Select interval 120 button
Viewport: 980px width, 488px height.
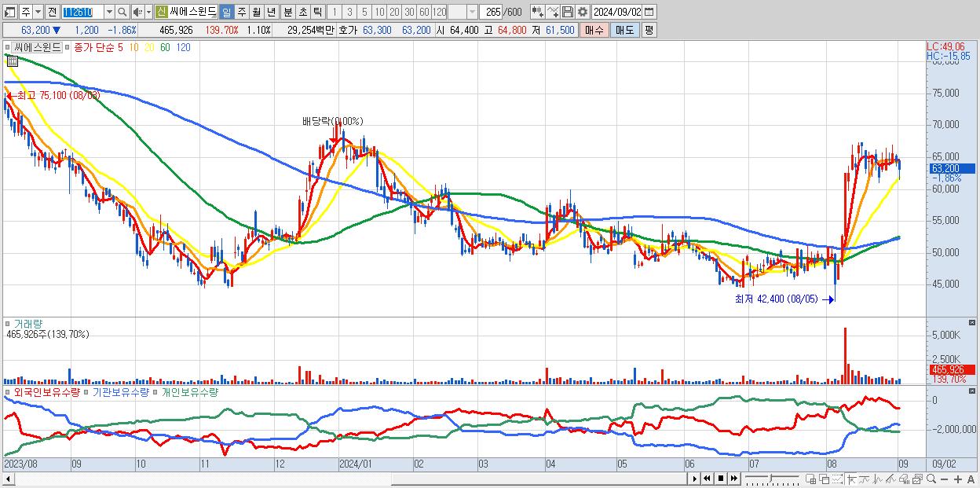[439, 12]
